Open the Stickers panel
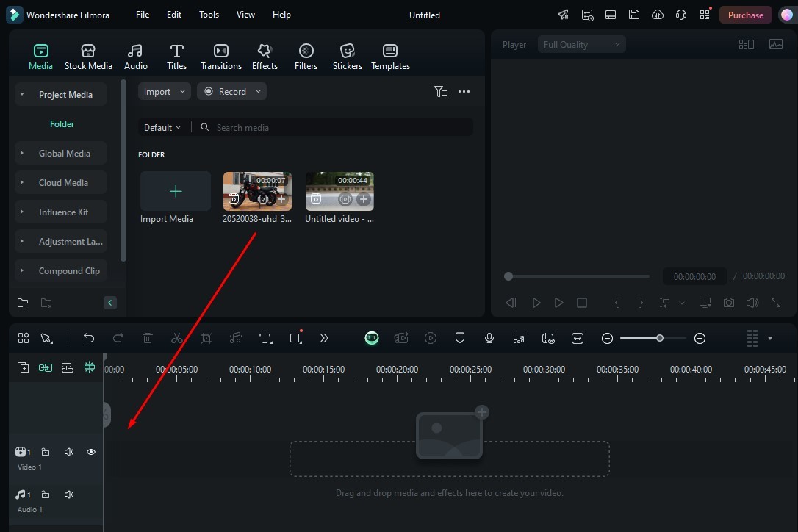The image size is (798, 532). [x=347, y=57]
